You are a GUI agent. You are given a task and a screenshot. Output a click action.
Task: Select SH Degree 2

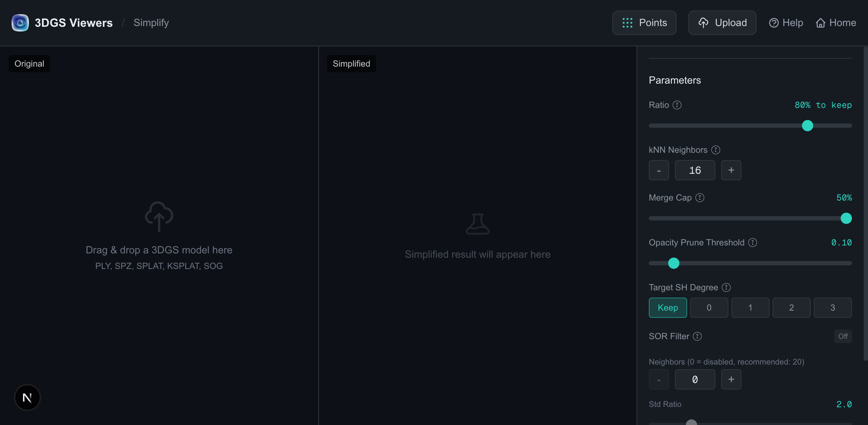[792, 308]
